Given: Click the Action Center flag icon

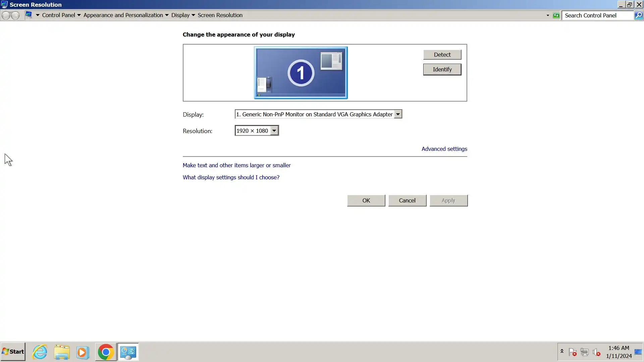Looking at the screenshot, I should 573,352.
